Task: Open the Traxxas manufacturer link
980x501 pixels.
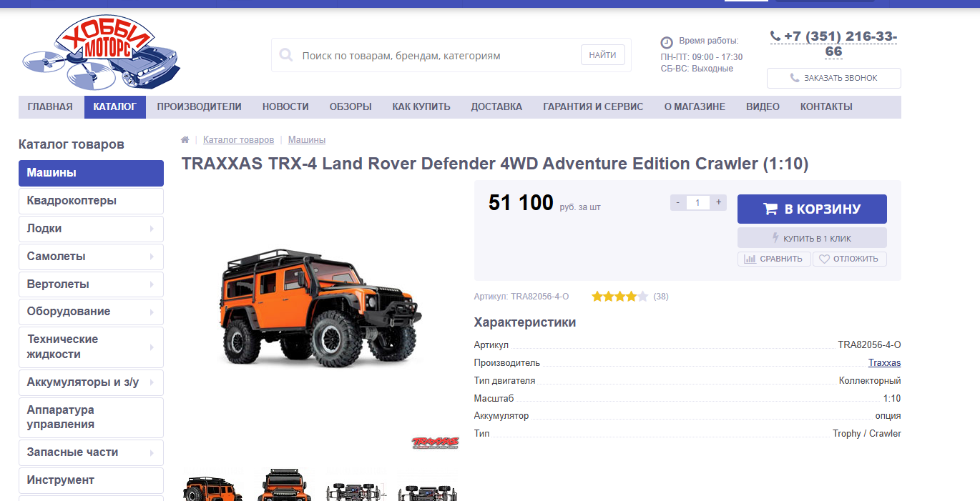Action: click(885, 363)
